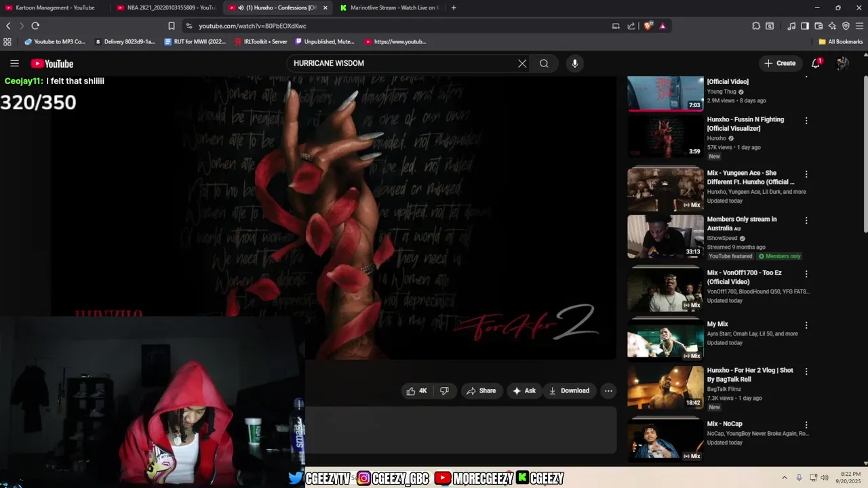Open Delivery 8023d9 bookmark
The width and height of the screenshot is (868, 488).
[x=125, y=41]
